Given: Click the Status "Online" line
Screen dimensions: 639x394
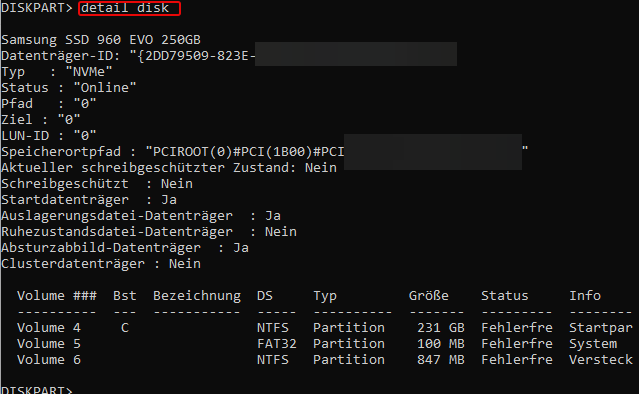Looking at the screenshot, I should (69, 88).
